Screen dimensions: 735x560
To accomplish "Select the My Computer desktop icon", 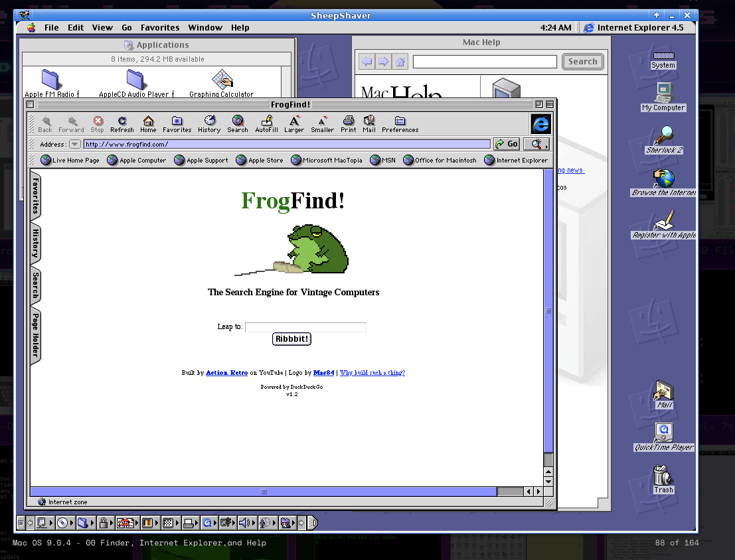I will 663,97.
